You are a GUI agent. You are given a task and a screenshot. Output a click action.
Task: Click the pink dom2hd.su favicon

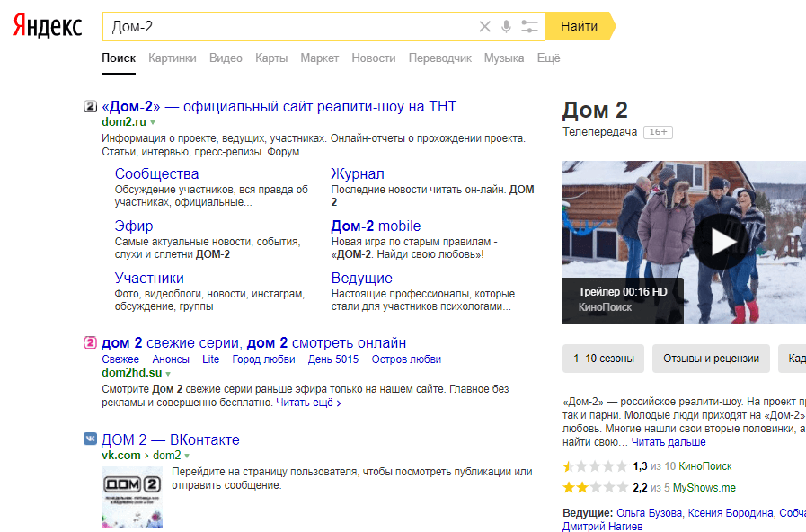[x=90, y=342]
